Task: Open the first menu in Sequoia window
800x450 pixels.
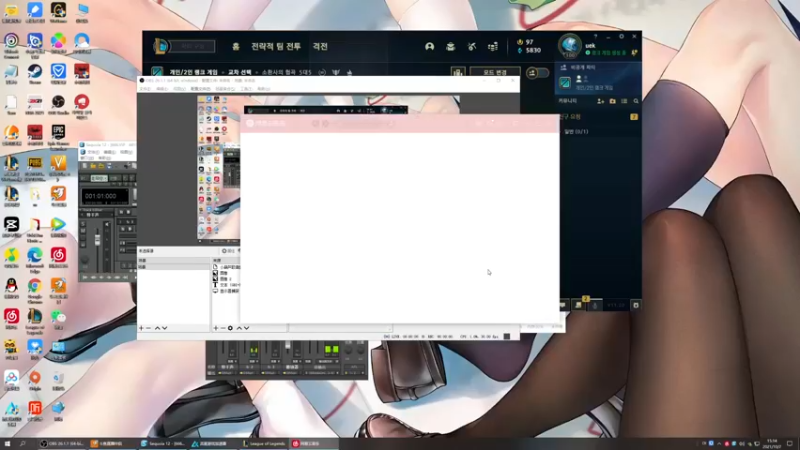Action: tap(93, 152)
